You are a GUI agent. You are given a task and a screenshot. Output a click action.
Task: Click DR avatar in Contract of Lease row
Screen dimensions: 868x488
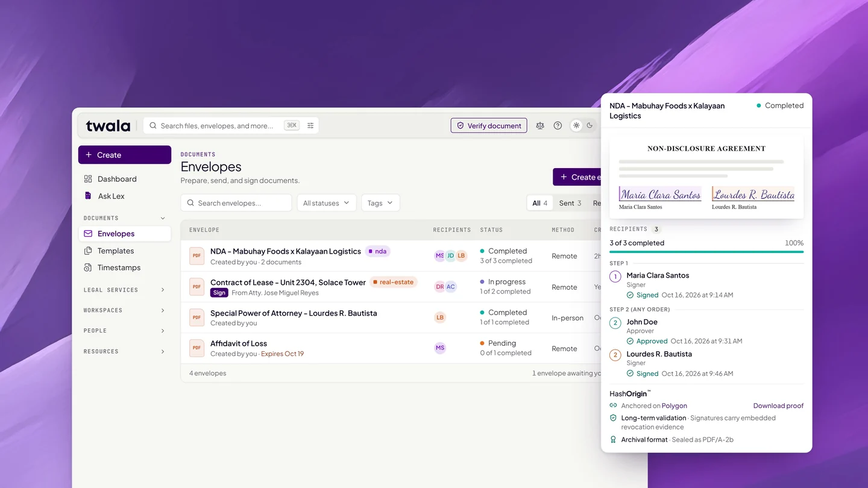click(x=440, y=286)
